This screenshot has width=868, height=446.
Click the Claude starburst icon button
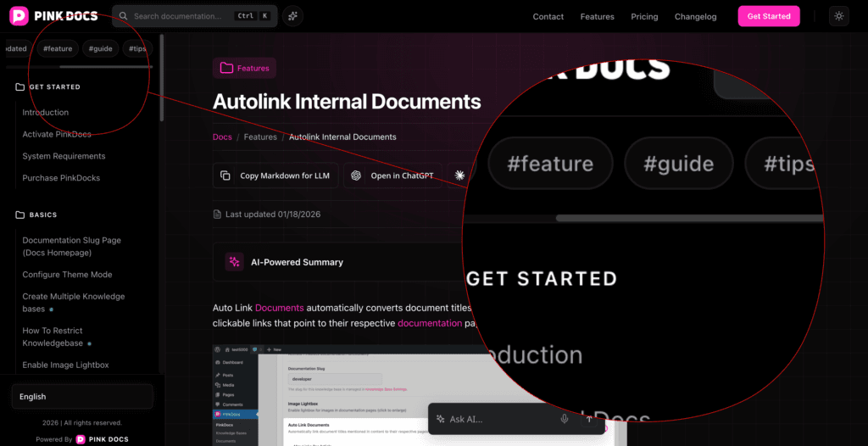(459, 176)
